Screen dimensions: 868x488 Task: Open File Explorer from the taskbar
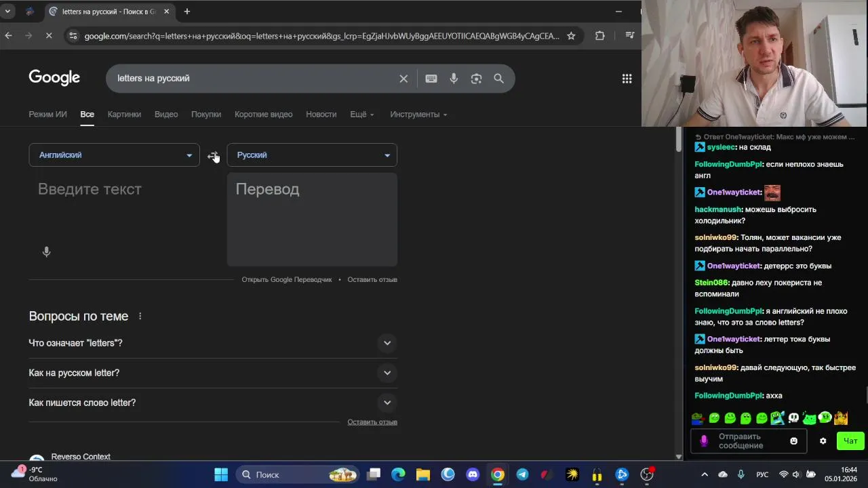tap(423, 474)
